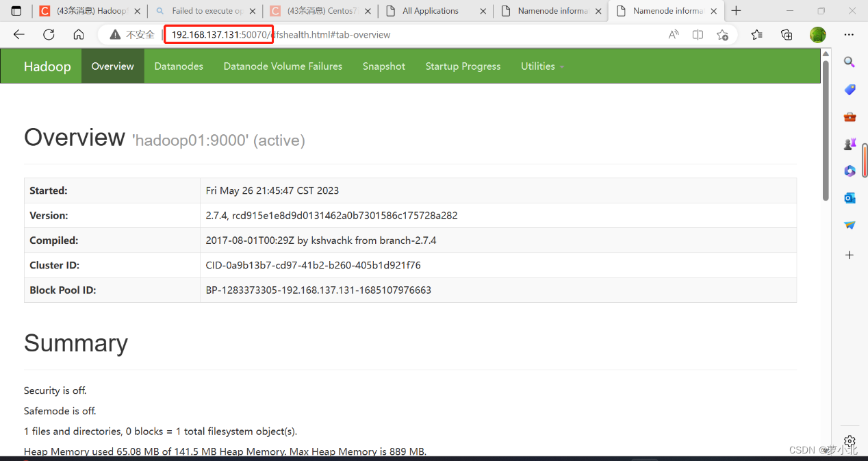Click the compiled value '2017-08-01T00:29Z by kshvachk'
Screen dimensions: 868x461
(321, 240)
